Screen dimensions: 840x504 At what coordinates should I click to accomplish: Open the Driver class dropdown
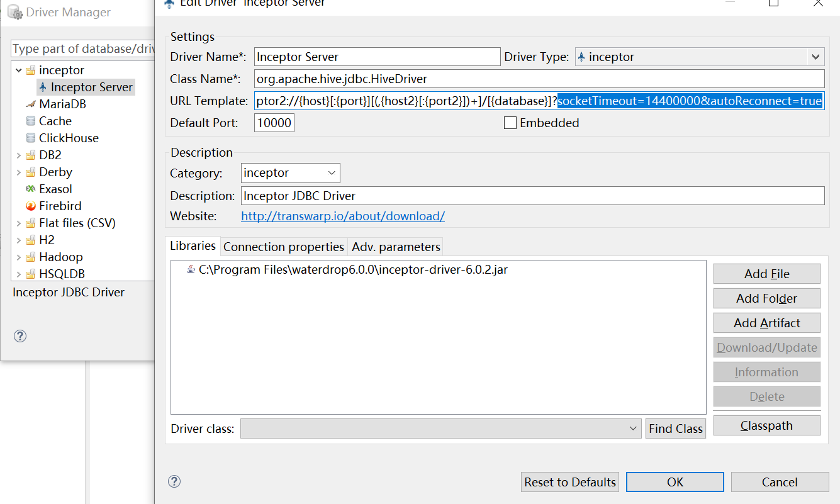[x=633, y=428]
